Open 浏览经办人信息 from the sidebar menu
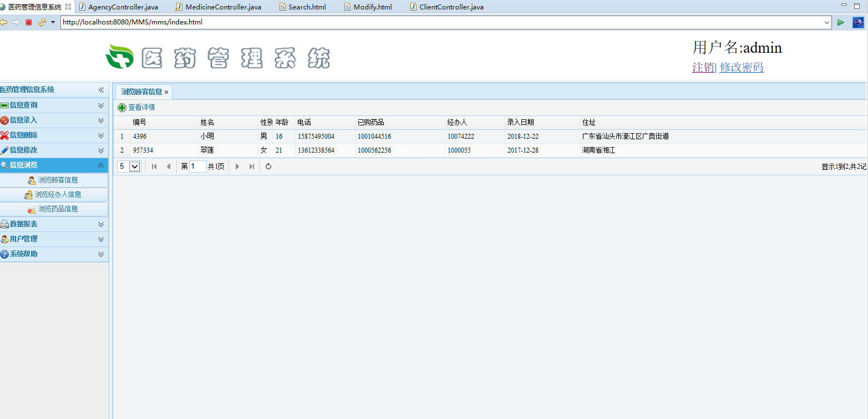Viewport: 868px width, 419px height. click(x=54, y=195)
